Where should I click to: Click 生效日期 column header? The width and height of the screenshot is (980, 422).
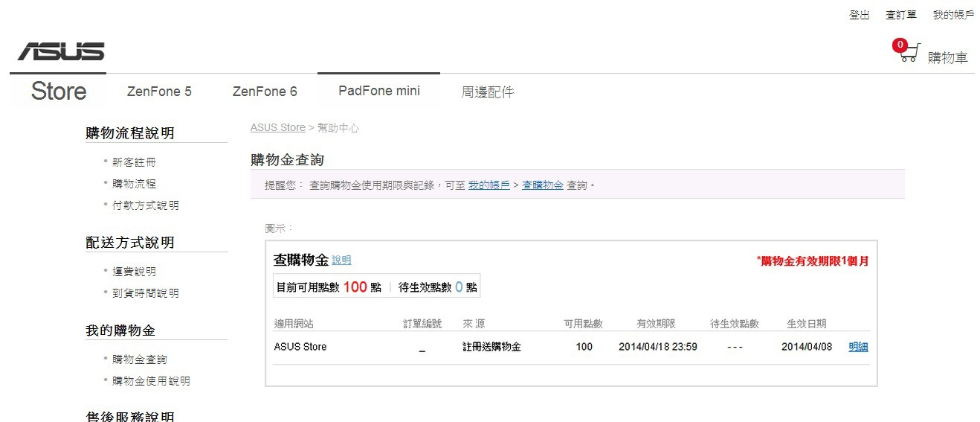[807, 324]
